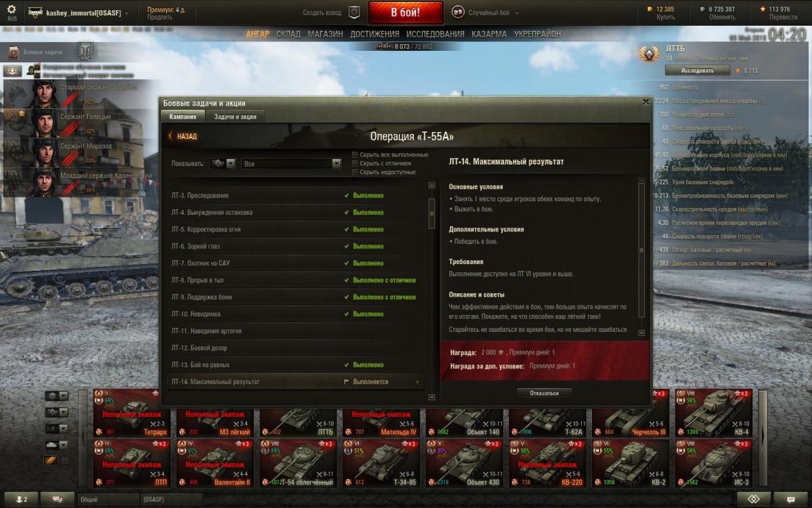Image resolution: width=812 pixels, height=508 pixels.
Task: Expand the ЛТ-14 mission row arrow
Action: [417, 382]
